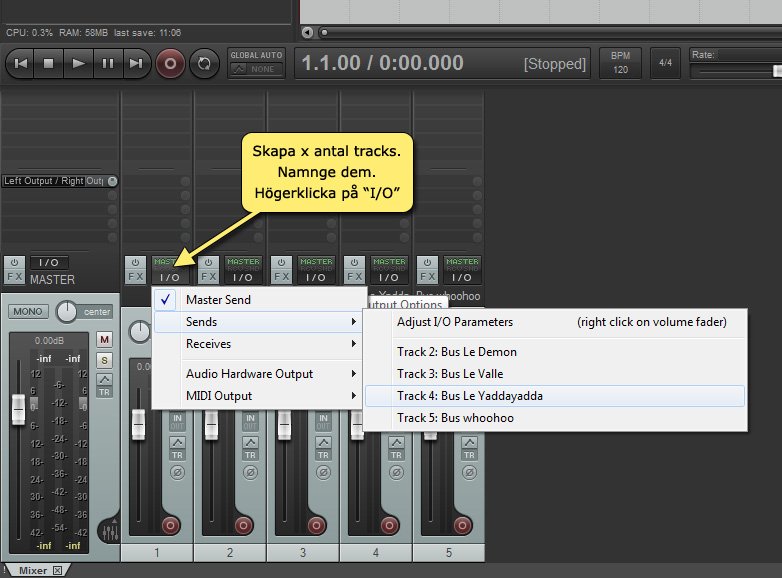782x578 pixels.
Task: Click track 4 envelope button above TR
Action: (x=396, y=442)
